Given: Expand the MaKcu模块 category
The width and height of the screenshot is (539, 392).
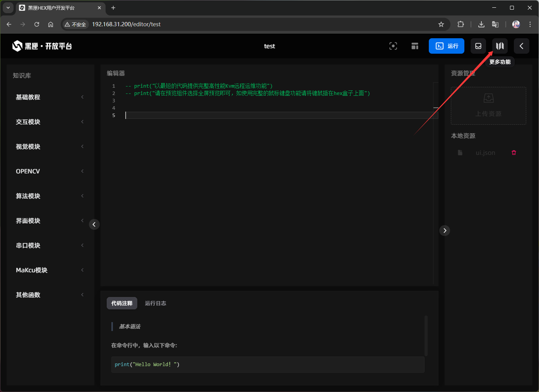Looking at the screenshot, I should point(49,270).
